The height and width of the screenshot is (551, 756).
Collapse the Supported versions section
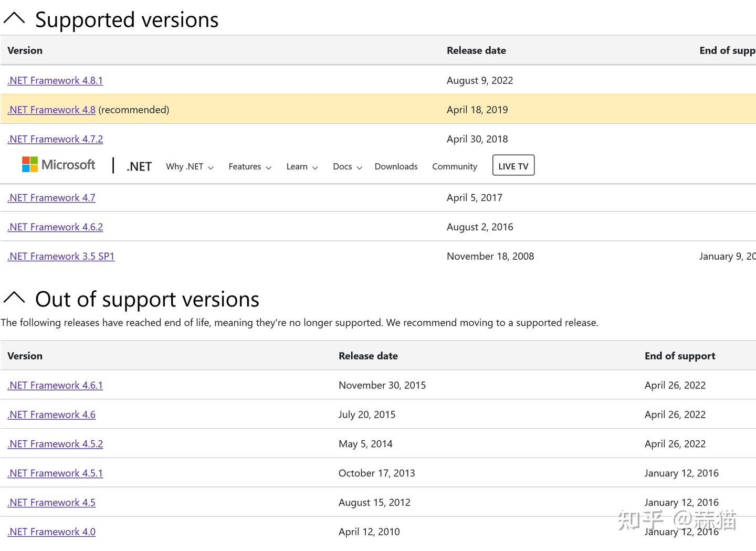click(x=15, y=17)
